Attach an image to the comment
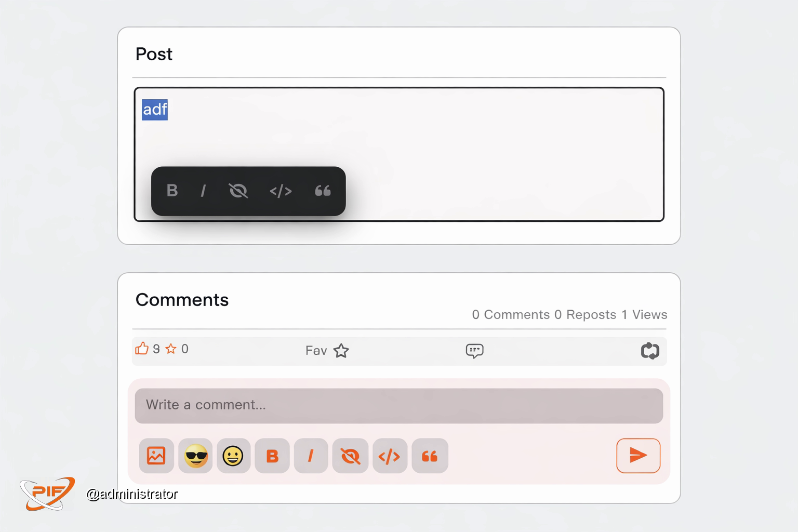Viewport: 798px width, 532px height. pyautogui.click(x=156, y=456)
